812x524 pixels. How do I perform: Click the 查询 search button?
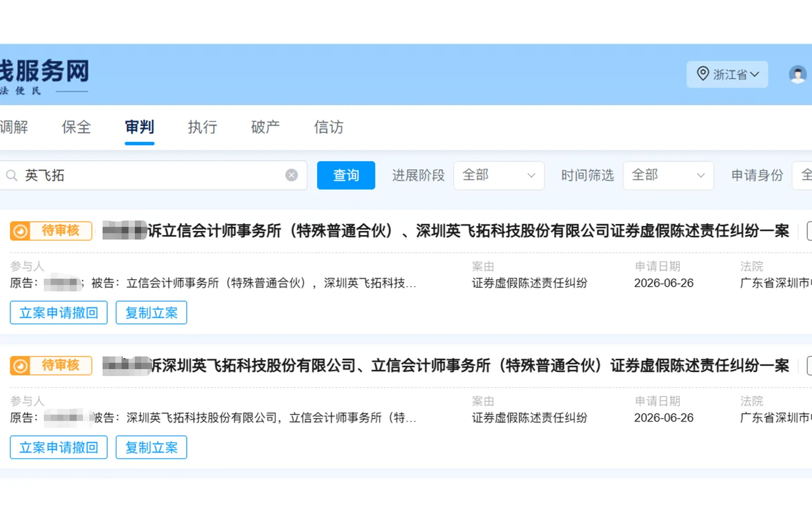click(x=346, y=175)
